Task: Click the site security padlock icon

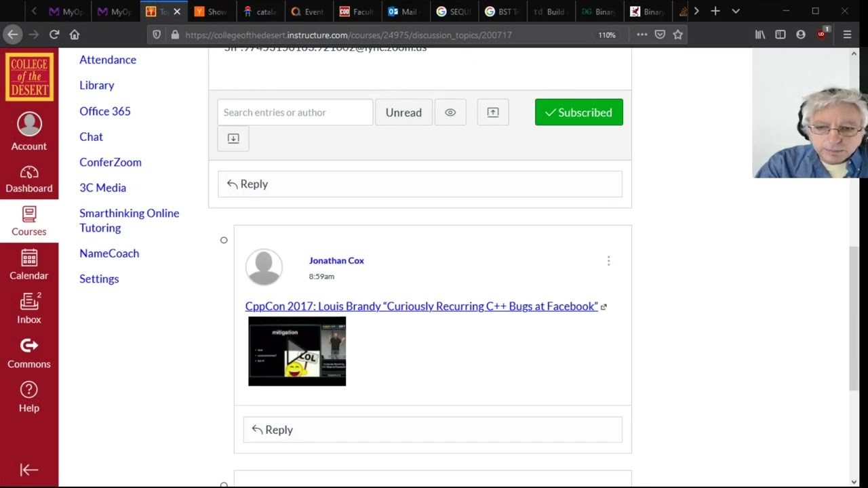Action: [175, 35]
